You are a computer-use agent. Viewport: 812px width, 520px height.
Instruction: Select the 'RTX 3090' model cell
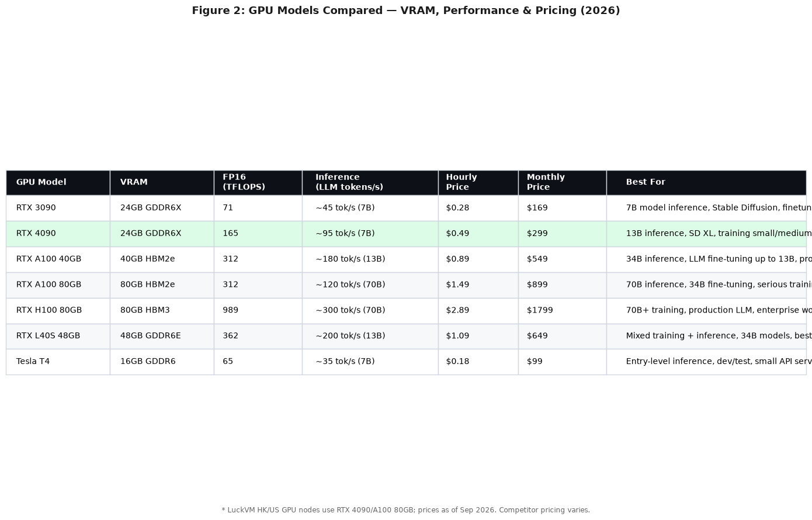click(58, 208)
